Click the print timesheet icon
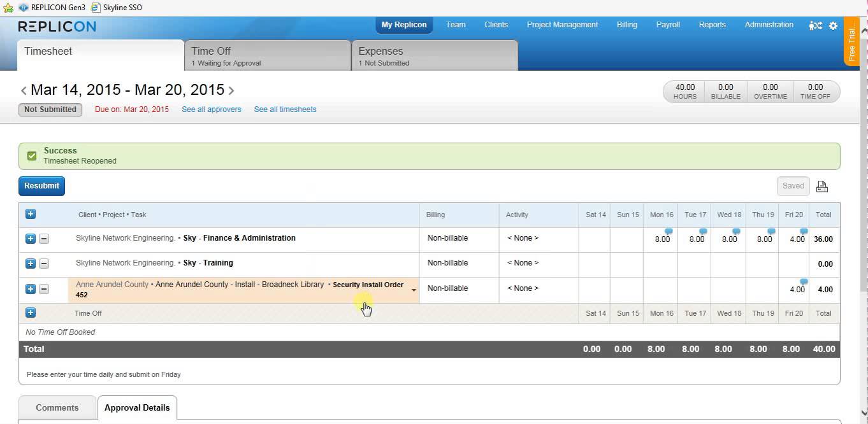The image size is (868, 424). click(x=822, y=187)
